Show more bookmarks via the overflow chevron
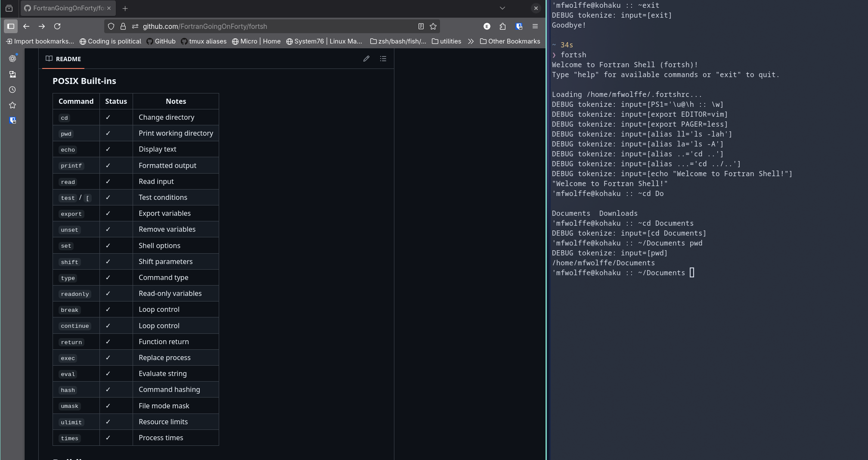This screenshot has height=460, width=868. (471, 41)
